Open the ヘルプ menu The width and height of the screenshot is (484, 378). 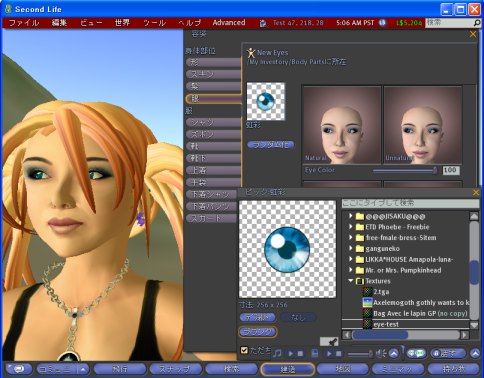click(x=189, y=23)
